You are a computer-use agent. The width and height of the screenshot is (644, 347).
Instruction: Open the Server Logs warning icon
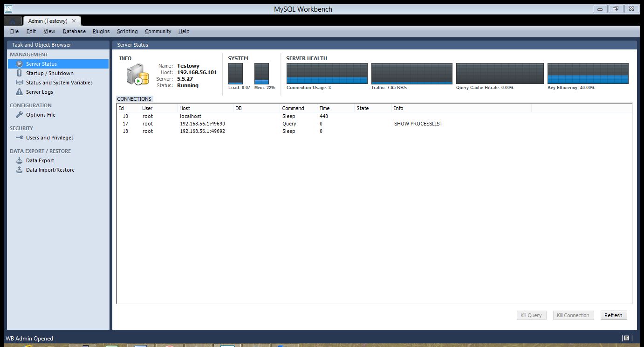[19, 92]
